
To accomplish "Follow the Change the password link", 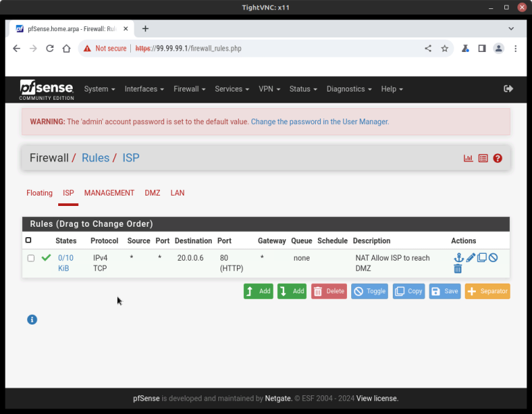I will 319,121.
